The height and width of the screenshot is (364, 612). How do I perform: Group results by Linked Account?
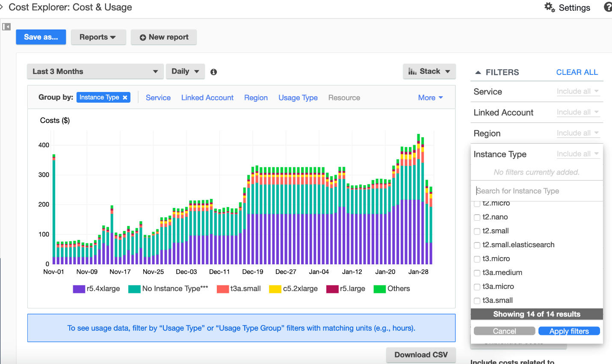[x=207, y=98]
